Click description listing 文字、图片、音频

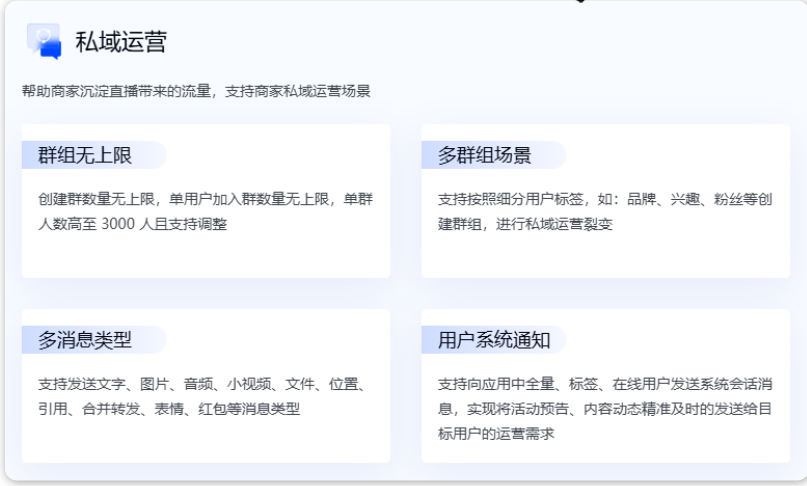tap(202, 396)
